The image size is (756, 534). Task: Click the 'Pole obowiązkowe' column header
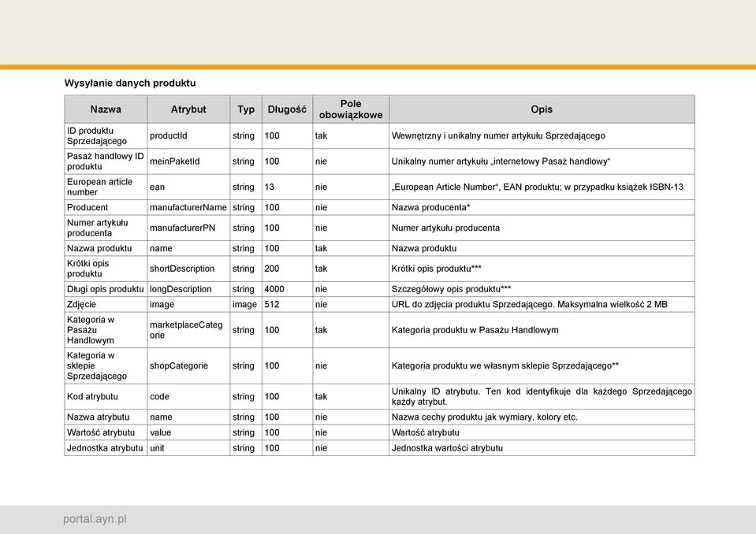point(351,109)
